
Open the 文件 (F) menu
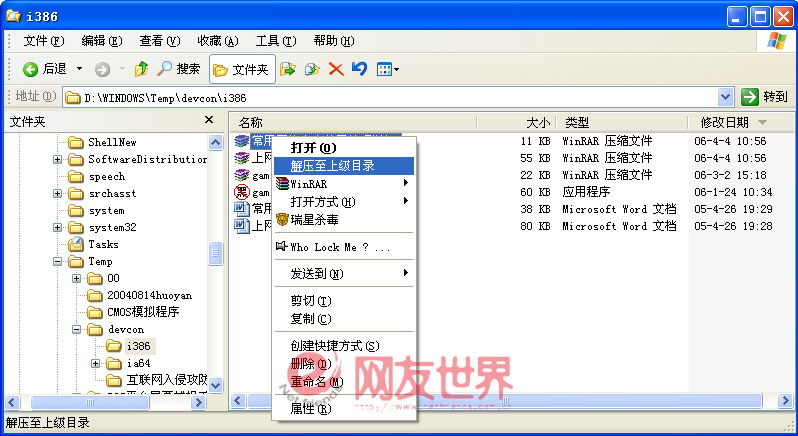[44, 41]
